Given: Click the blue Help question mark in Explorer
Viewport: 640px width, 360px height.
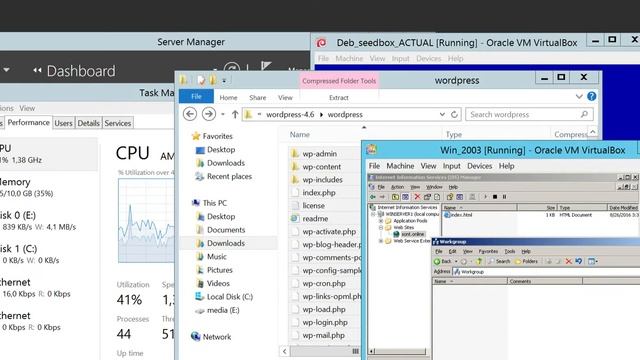Looking at the screenshot, I should (591, 96).
